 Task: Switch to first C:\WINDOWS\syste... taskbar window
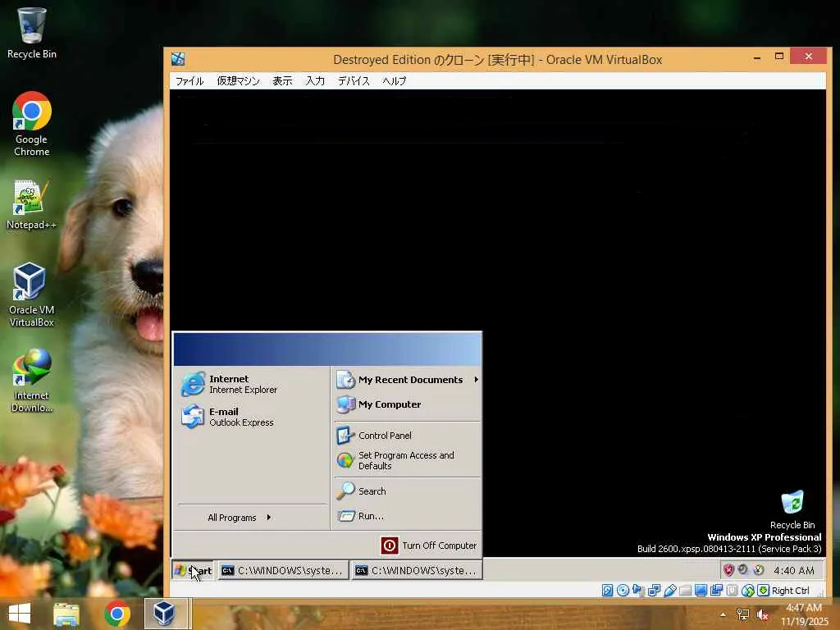[283, 571]
